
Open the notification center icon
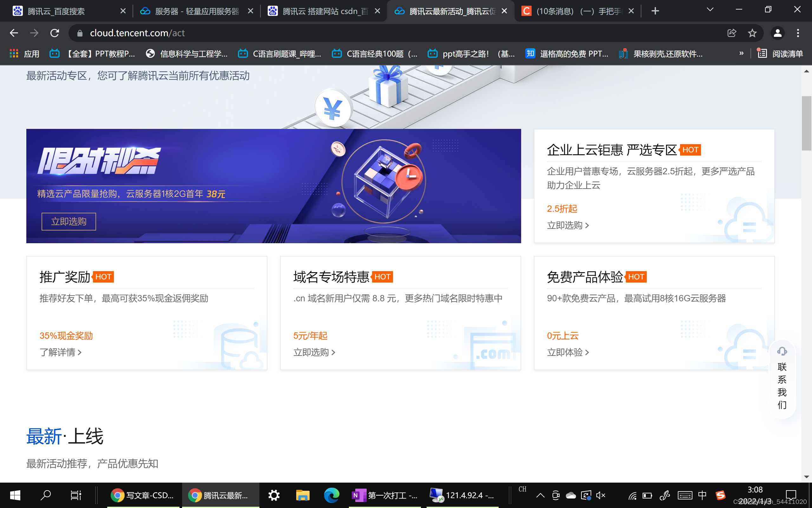791,495
